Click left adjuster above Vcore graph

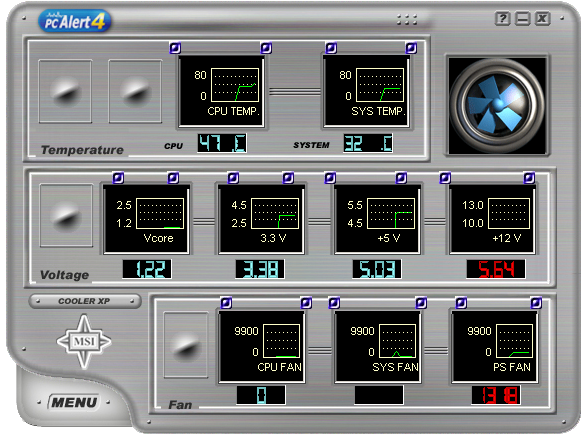[118, 178]
